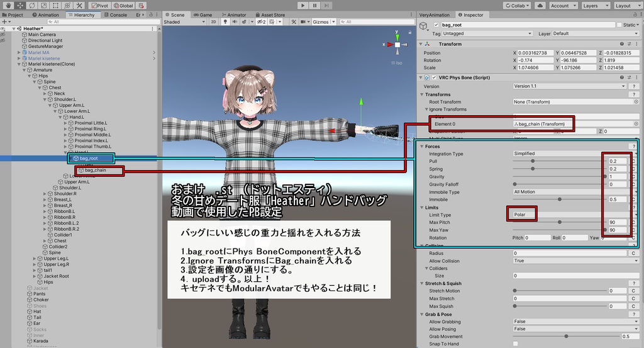This screenshot has height=348, width=644.
Task: Open VRC Phys Bone help icon
Action: (622, 77)
